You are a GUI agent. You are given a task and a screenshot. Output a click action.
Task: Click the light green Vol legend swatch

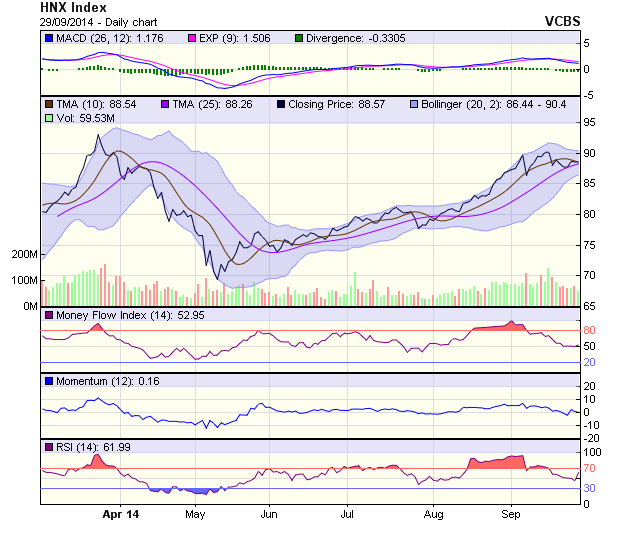coord(49,117)
